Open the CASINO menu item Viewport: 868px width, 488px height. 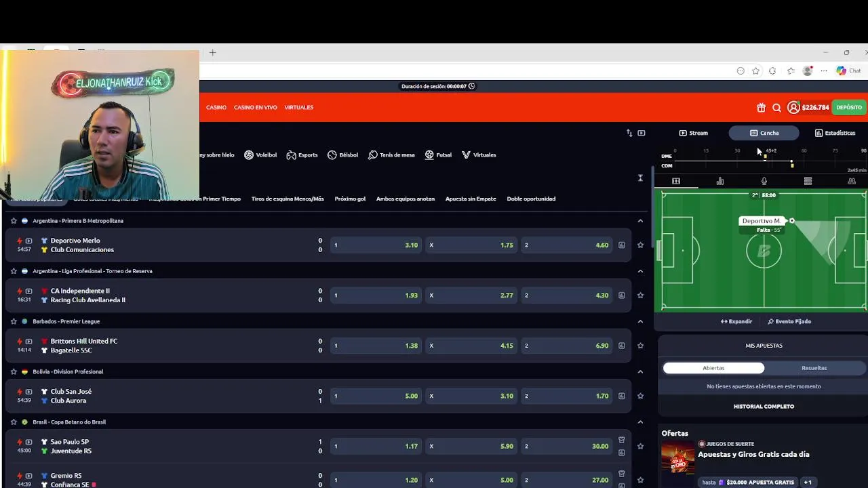(x=216, y=107)
